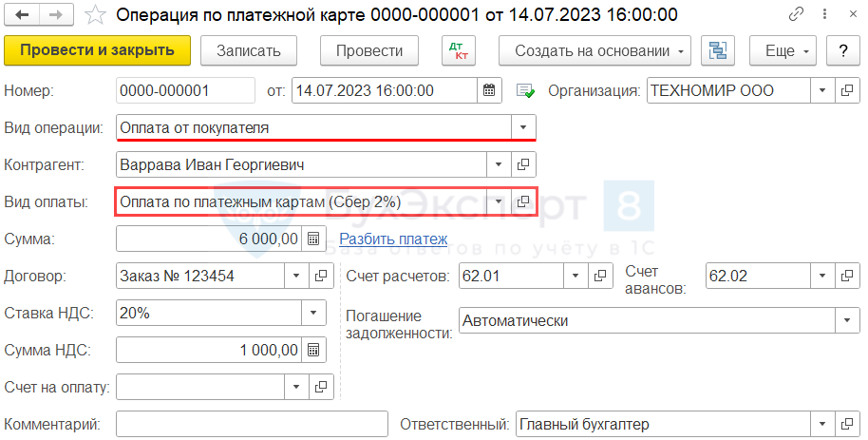This screenshot has height=440, width=868.
Task: Expand the Ставка НДС dropdown list
Action: click(313, 313)
